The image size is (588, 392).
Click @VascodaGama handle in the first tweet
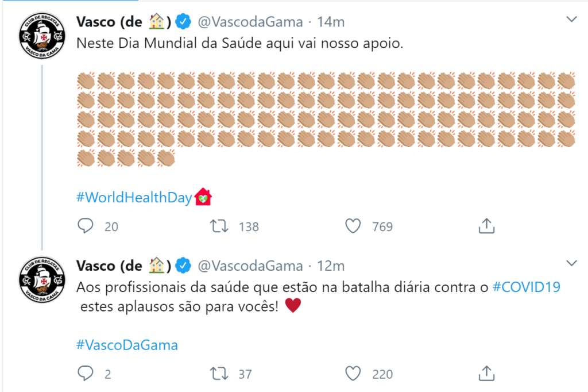click(250, 22)
